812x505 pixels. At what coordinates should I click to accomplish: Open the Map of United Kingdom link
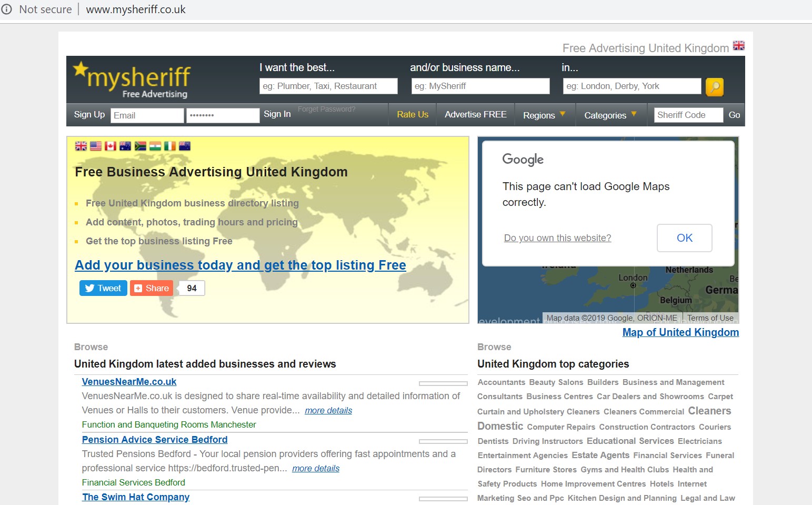coord(681,332)
